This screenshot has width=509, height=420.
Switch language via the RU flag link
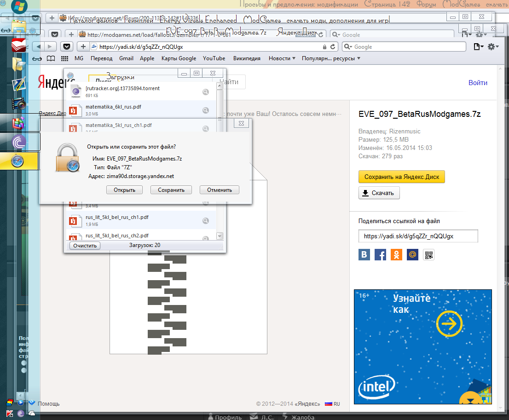pos(332,404)
